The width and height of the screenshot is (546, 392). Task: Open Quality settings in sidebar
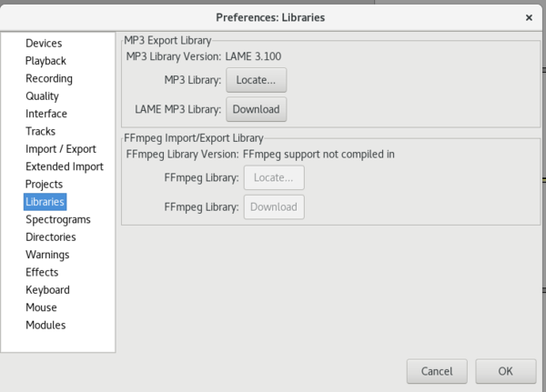click(x=42, y=96)
